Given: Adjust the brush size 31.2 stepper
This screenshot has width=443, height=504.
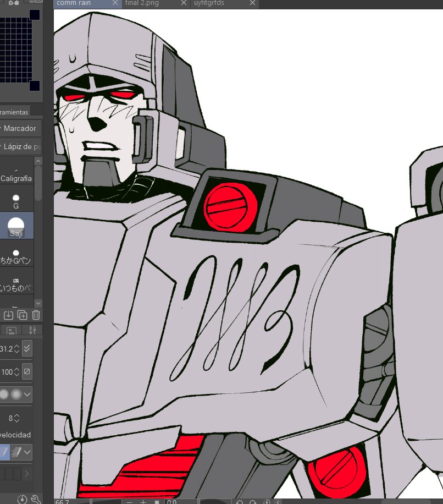Looking at the screenshot, I should click(16, 348).
